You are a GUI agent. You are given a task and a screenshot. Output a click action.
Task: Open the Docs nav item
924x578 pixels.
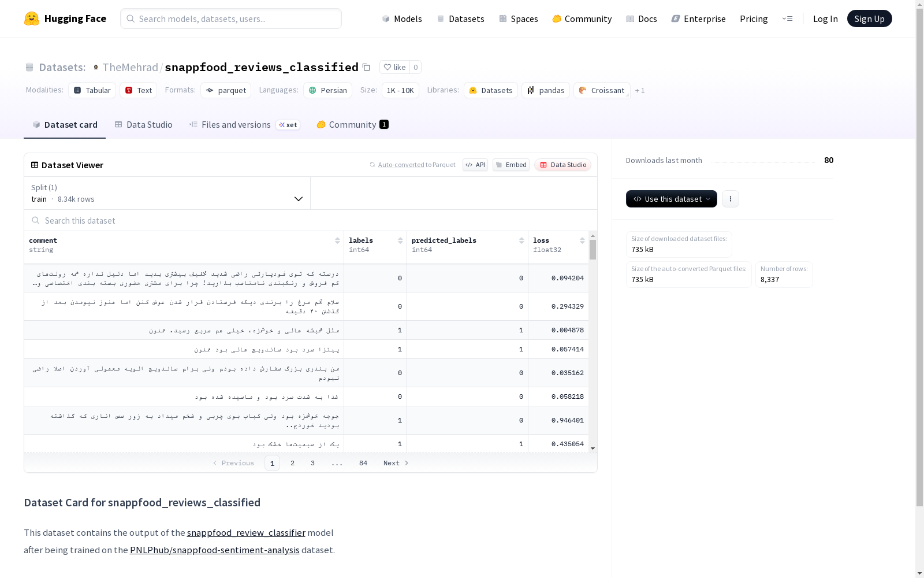(642, 18)
